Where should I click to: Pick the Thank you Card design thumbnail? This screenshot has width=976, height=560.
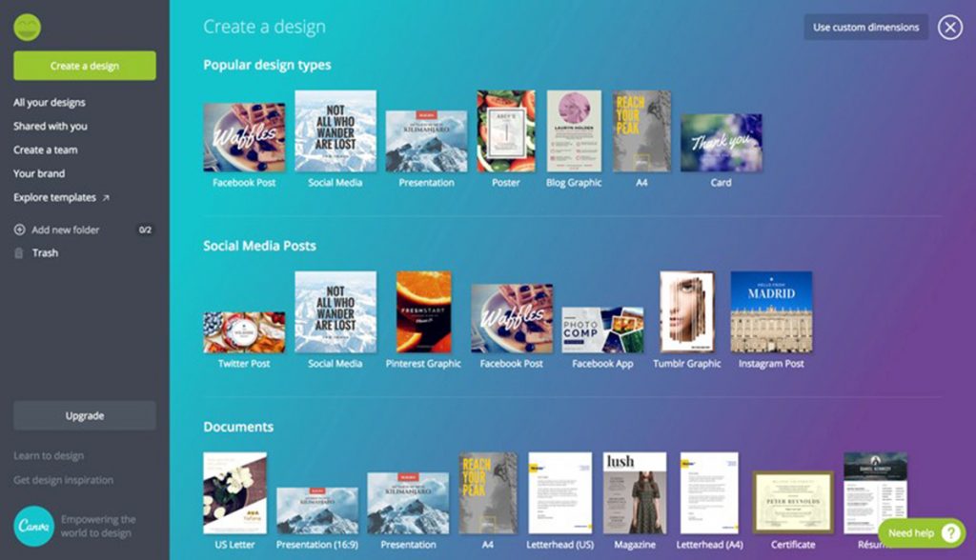click(721, 143)
